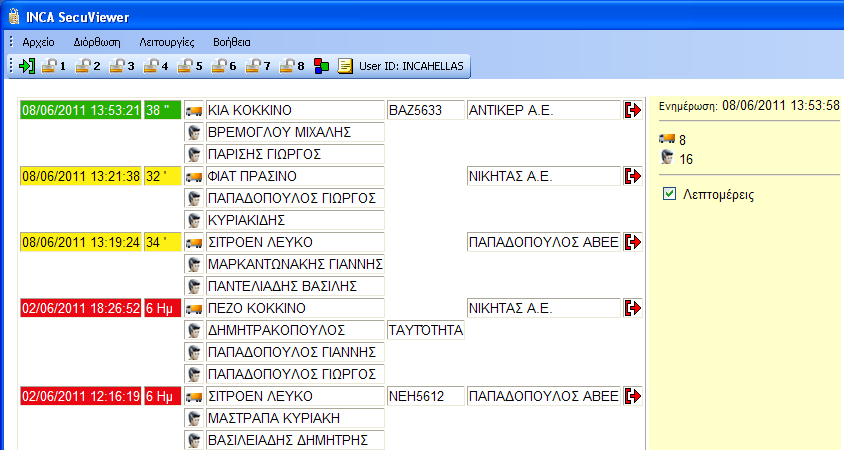Image resolution: width=844 pixels, height=450 pixels.
Task: Click the red-green-blue squares toolbar icon
Action: coord(321,66)
